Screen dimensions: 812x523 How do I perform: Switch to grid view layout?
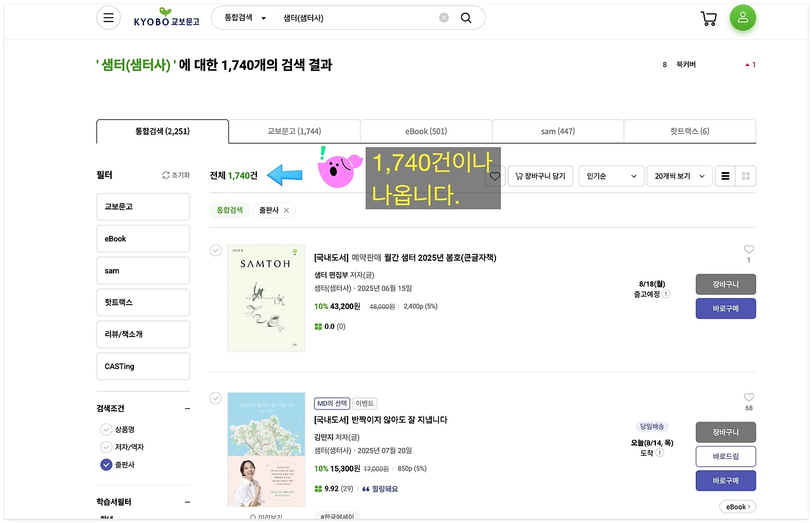click(x=745, y=176)
